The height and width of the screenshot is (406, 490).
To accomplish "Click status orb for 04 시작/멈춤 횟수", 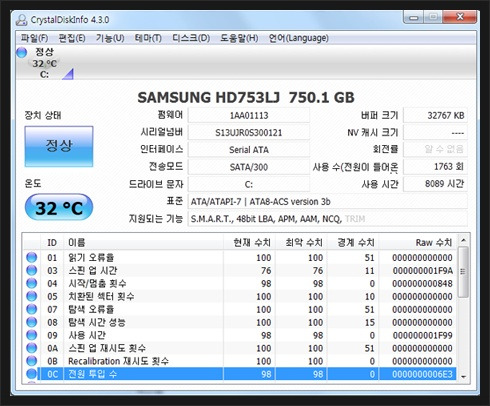I will pyautogui.click(x=32, y=283).
